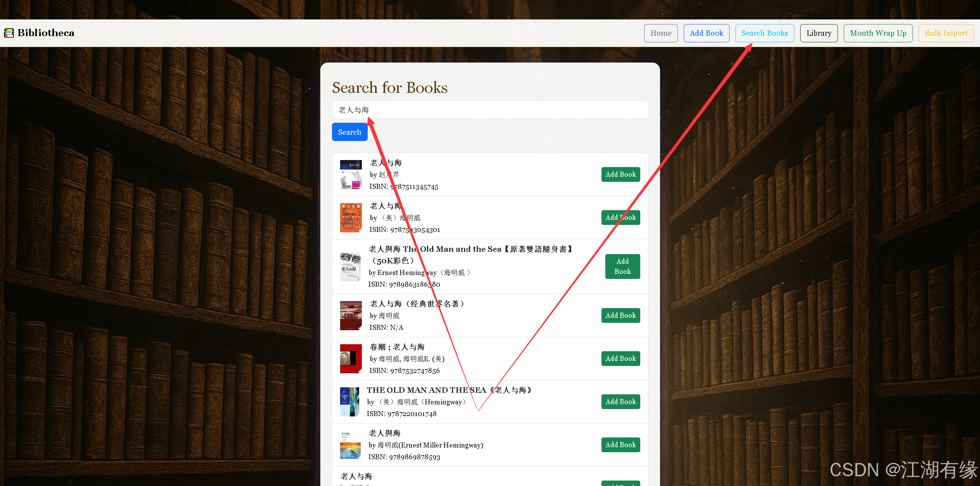Open Bulk Import page
Viewport: 980px width, 486px height.
(945, 33)
